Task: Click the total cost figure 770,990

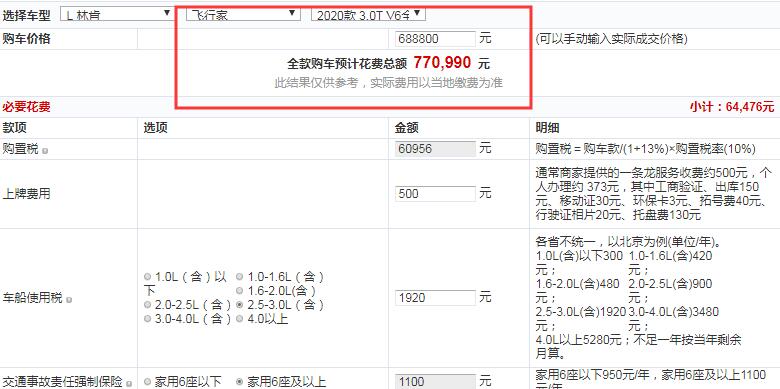Action: 442,63
